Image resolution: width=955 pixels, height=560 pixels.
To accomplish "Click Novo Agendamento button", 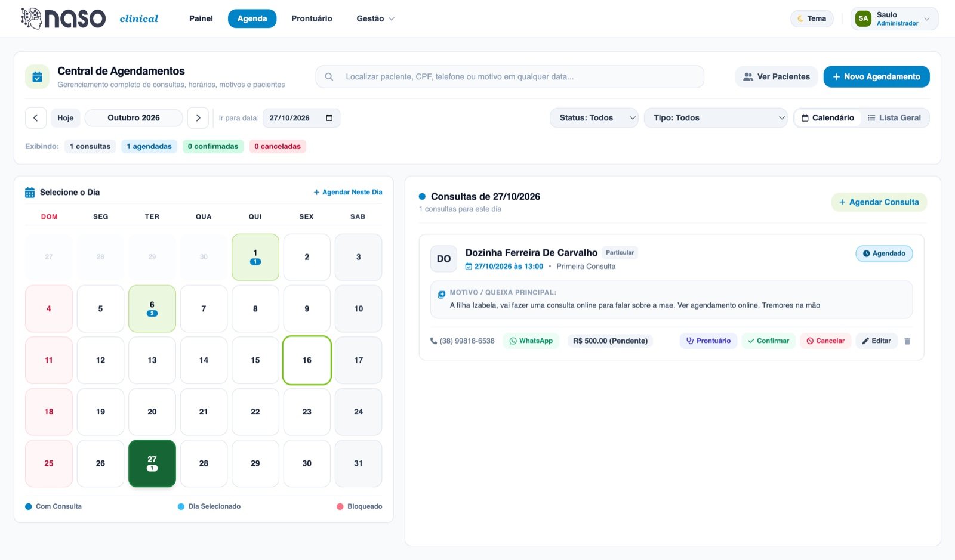I will pos(876,76).
